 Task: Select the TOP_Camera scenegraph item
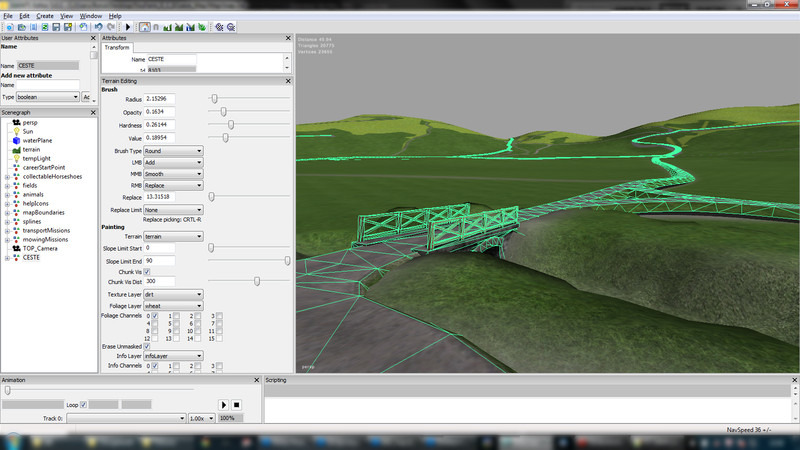40,248
